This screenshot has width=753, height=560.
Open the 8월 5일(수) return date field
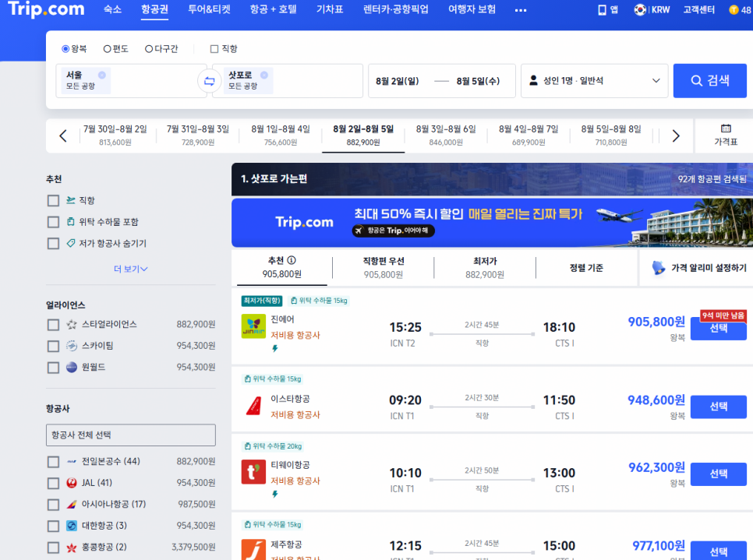tap(478, 81)
